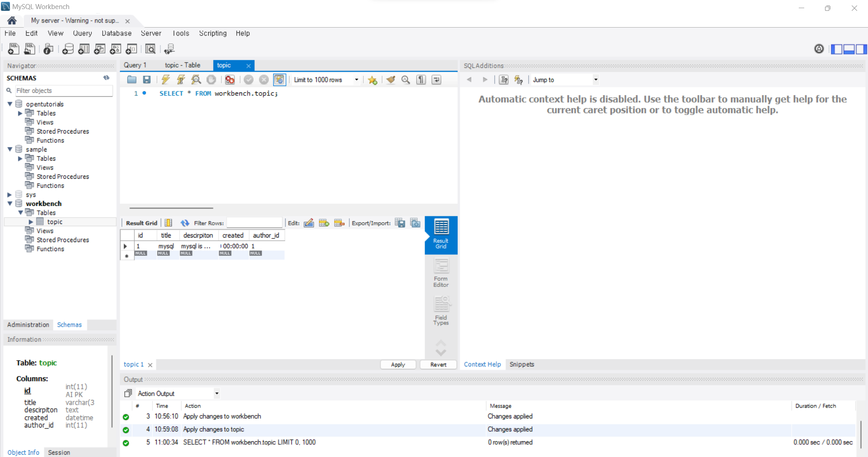Toggle display of invisible characters

click(x=421, y=80)
